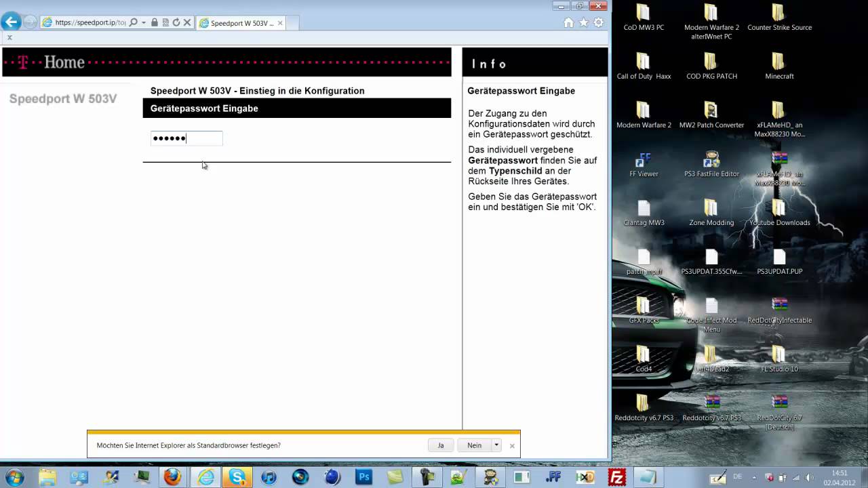The image size is (868, 488).
Task: Select the Speedport W 503V browser tab
Action: click(x=241, y=23)
